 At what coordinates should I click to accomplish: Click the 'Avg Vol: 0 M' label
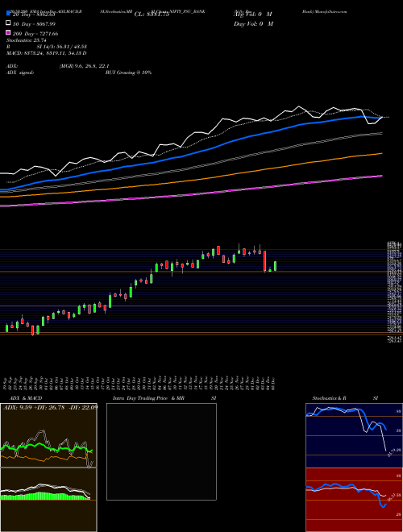point(253,15)
